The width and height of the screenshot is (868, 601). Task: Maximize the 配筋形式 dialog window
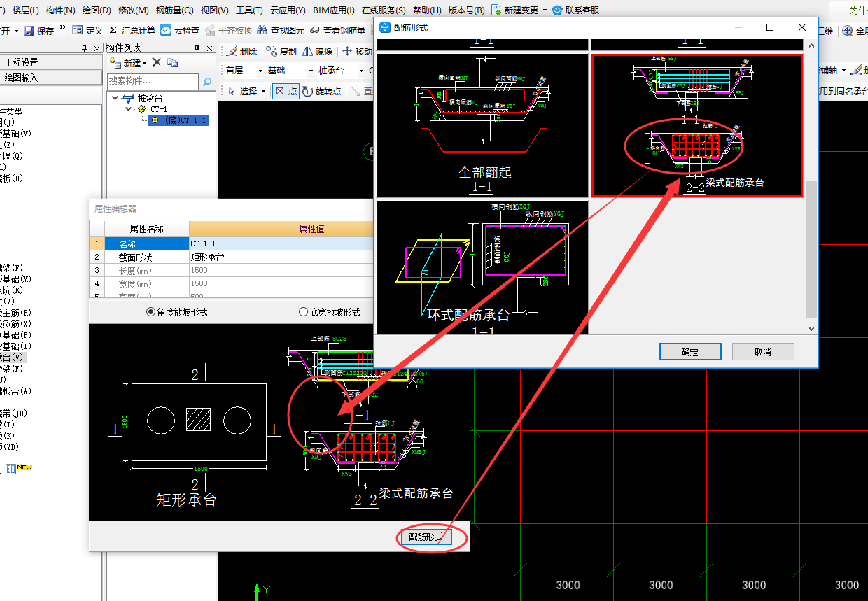tap(770, 27)
